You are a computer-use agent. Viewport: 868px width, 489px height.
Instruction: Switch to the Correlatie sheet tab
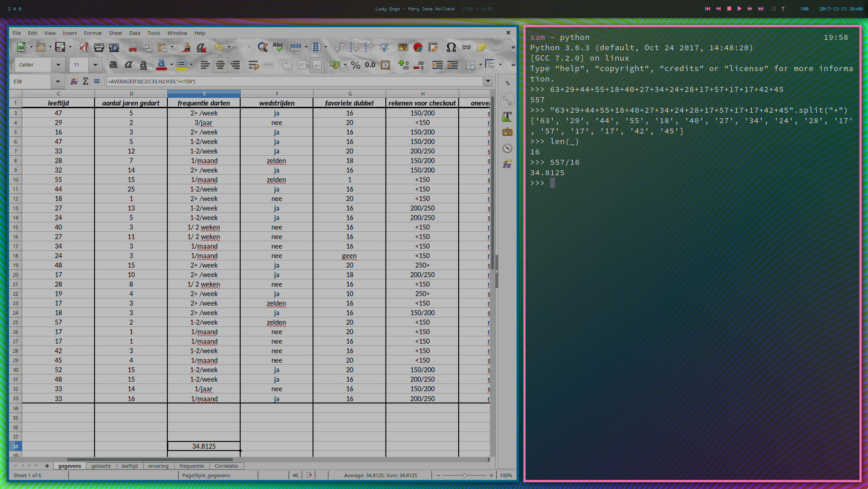(226, 466)
